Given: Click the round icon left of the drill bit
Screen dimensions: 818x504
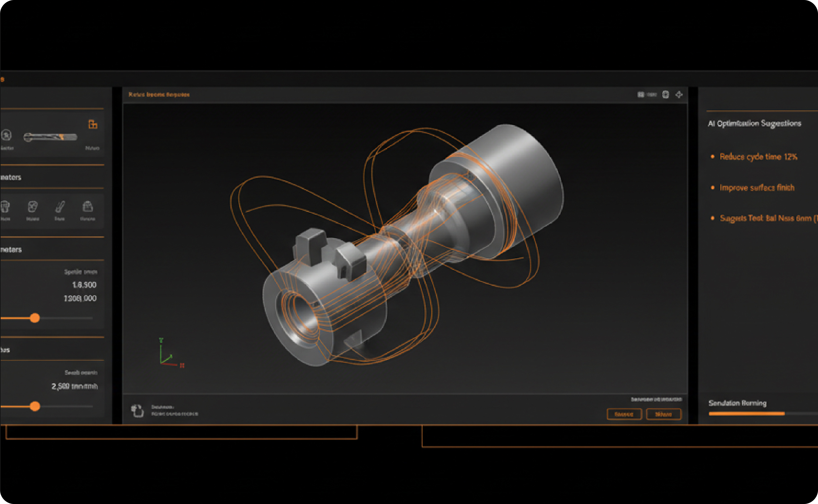Looking at the screenshot, I should pos(6,135).
